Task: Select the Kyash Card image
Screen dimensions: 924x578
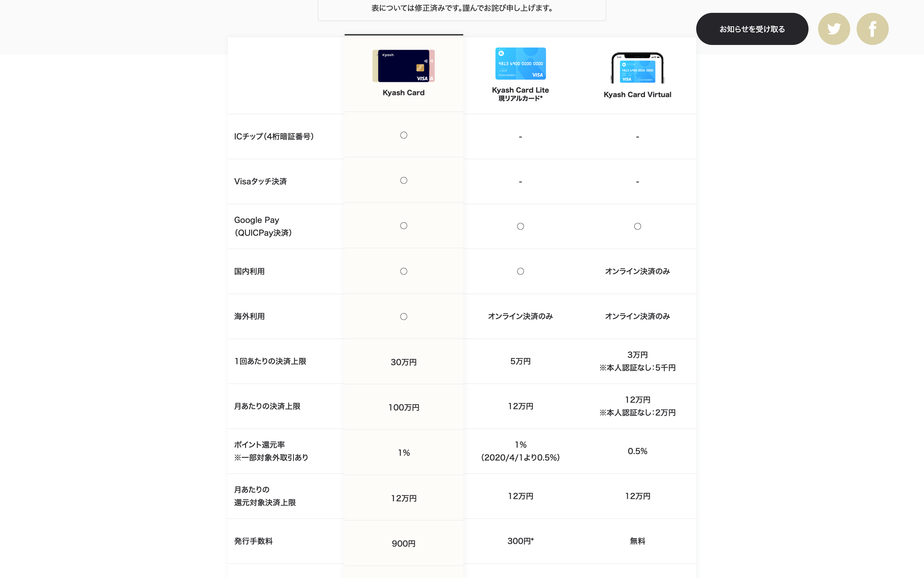Action: tap(404, 66)
